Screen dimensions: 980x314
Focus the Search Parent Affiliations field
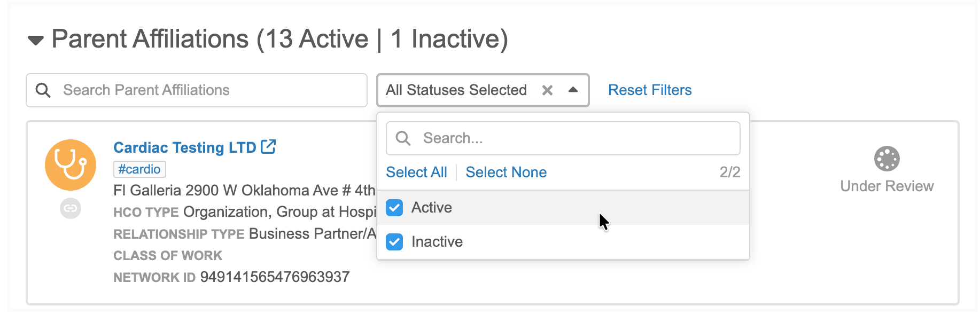click(197, 90)
